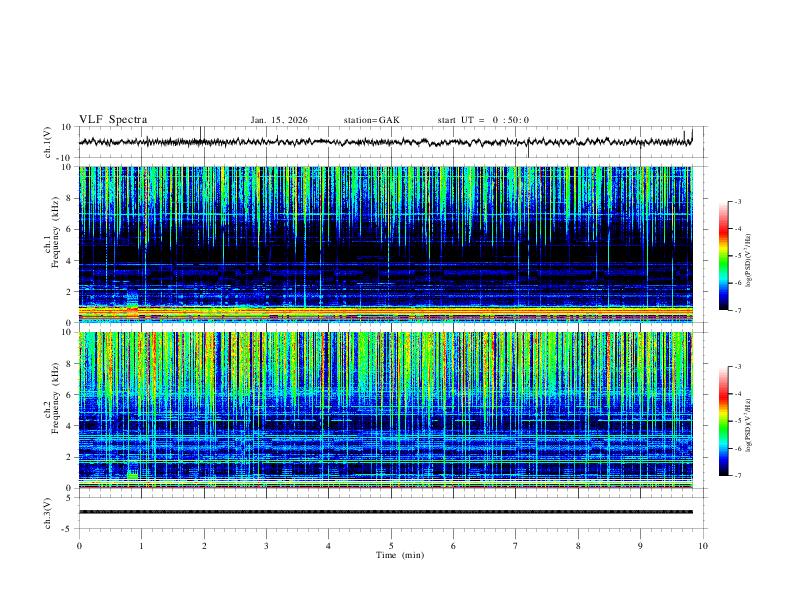Click the time axis tick label '10'

coord(703,546)
